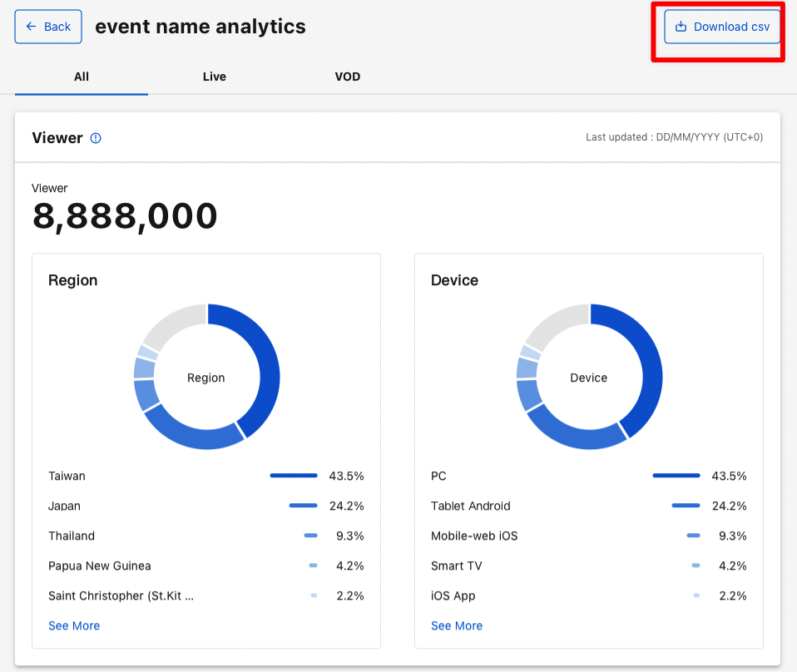Open the VOD tab
797x672 pixels.
point(347,77)
